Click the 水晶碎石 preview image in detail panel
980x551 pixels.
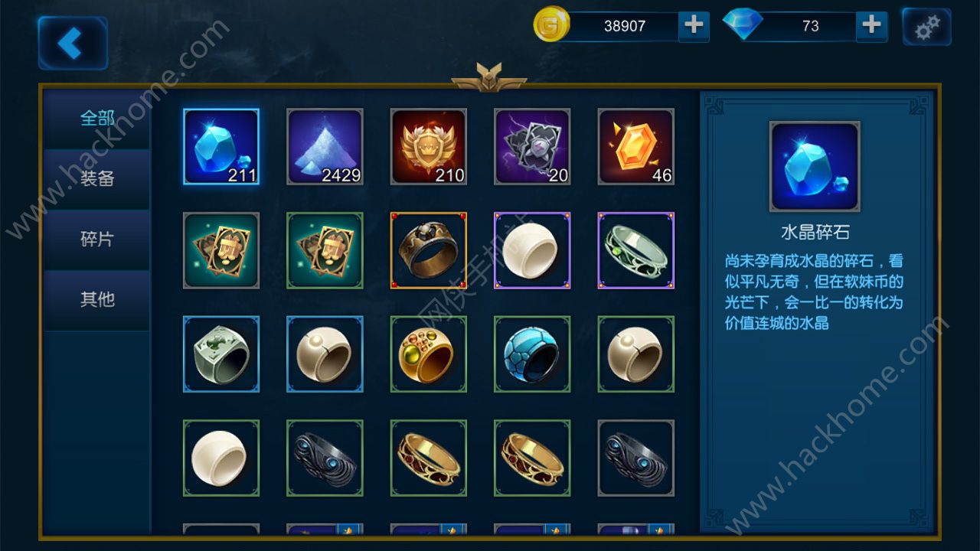(815, 166)
